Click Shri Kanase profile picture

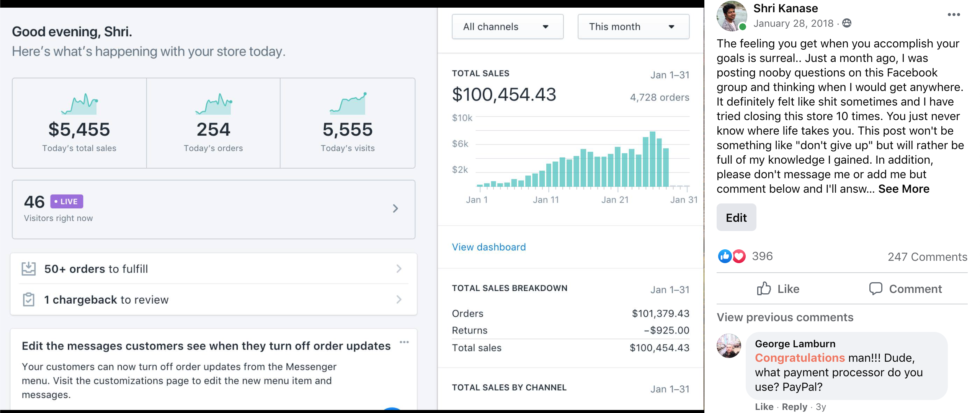732,16
